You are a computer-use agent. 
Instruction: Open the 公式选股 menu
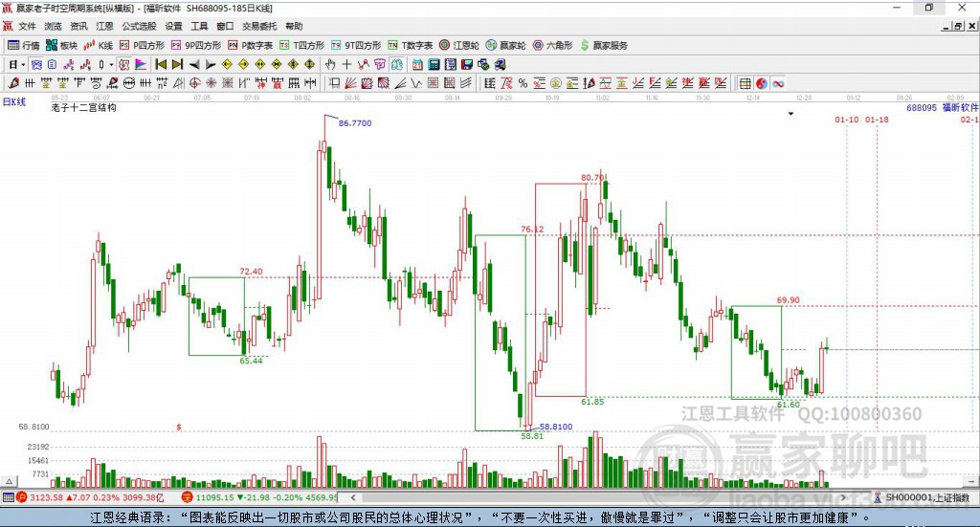coord(139,26)
